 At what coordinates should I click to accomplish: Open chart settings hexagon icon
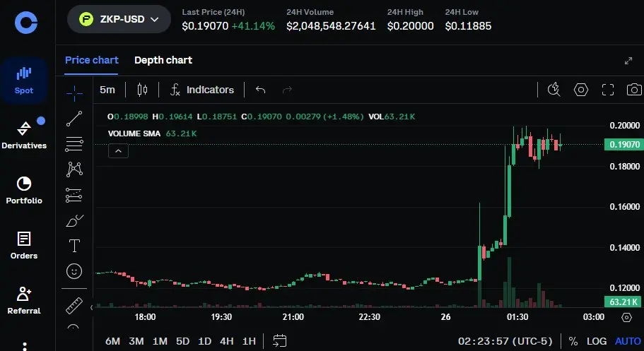click(x=581, y=90)
